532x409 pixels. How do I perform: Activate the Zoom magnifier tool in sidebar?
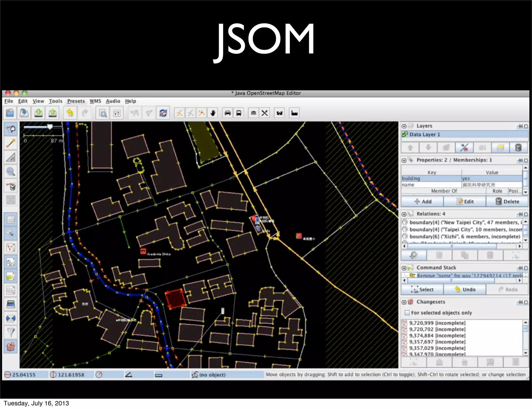11,172
